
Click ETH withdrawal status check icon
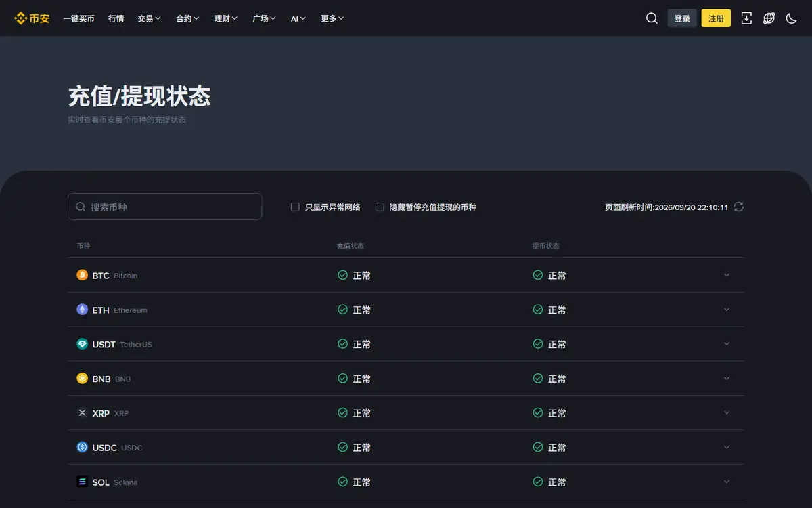pyautogui.click(x=538, y=310)
